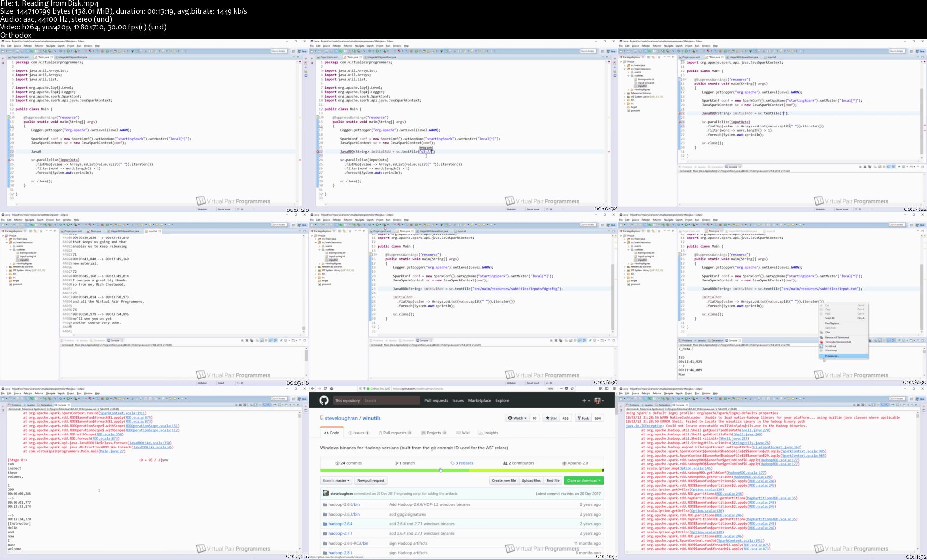
Task: Open the Main.java:27 stack trace link in 00:09:14 frame
Action: (112, 451)
